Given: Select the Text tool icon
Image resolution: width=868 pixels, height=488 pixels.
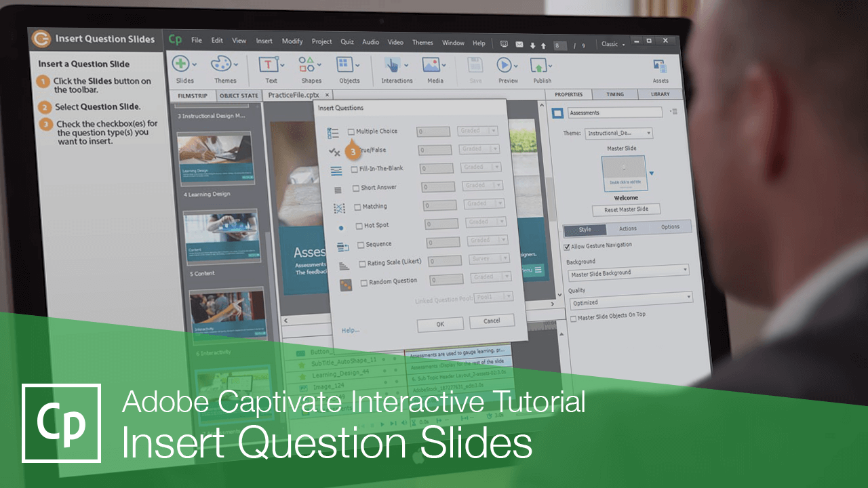Looking at the screenshot, I should pos(268,64).
